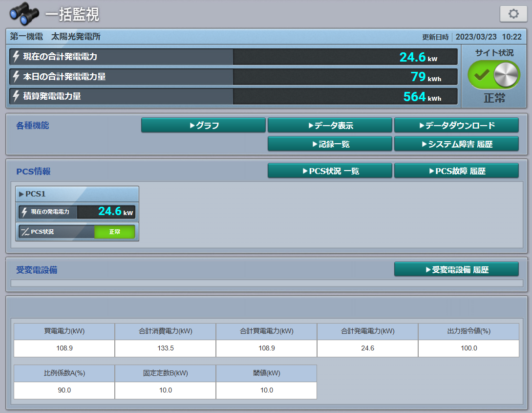
Task: Click the 買電電力(kW) column header
Action: tap(64, 331)
